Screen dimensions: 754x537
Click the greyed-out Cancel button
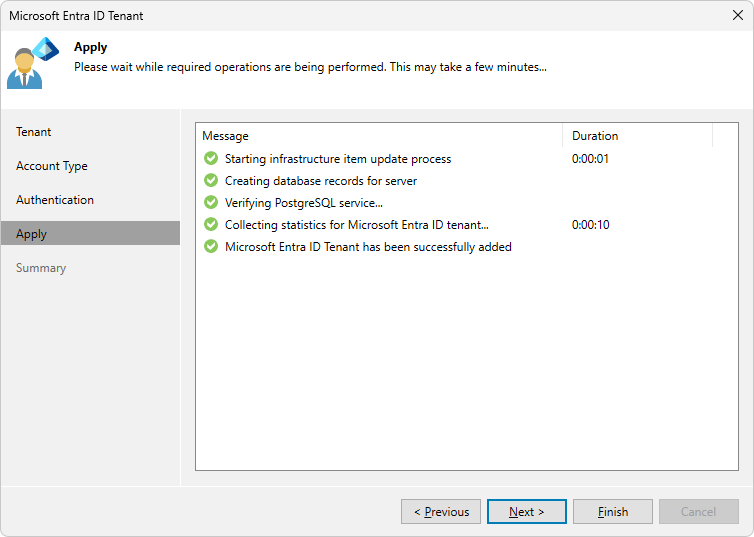coord(699,512)
